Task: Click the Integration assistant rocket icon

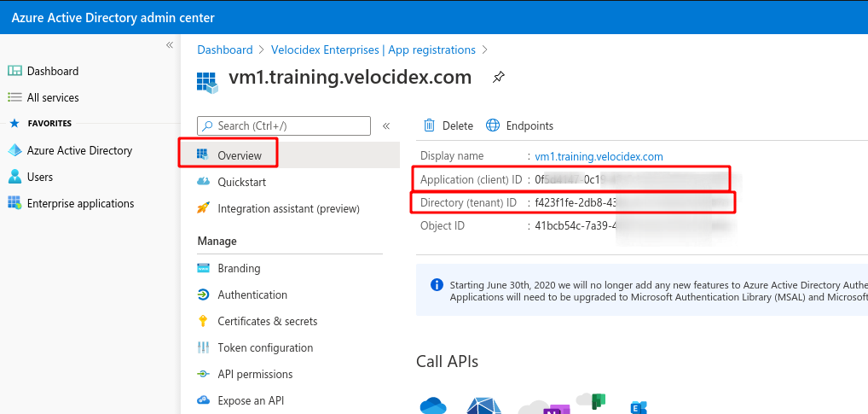Action: tap(203, 208)
